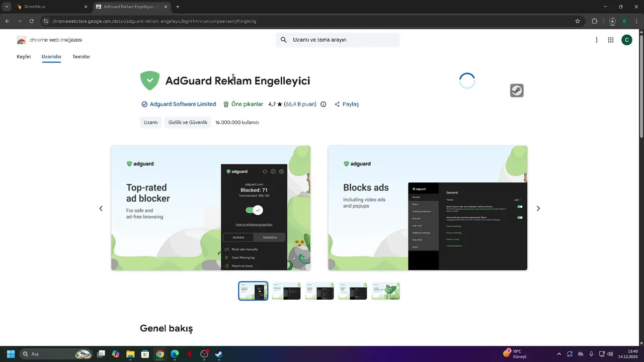Image resolution: width=644 pixels, height=362 pixels.
Task: Click the Genel bakış heading
Action: (x=167, y=329)
